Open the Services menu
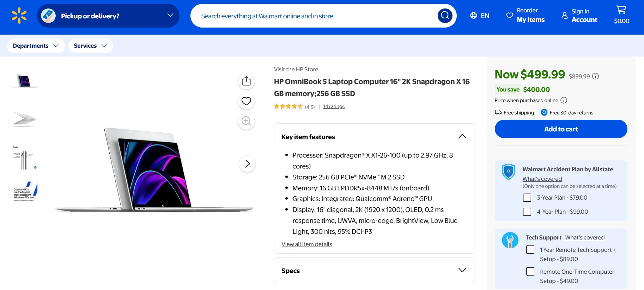The image size is (644, 290). tap(90, 45)
